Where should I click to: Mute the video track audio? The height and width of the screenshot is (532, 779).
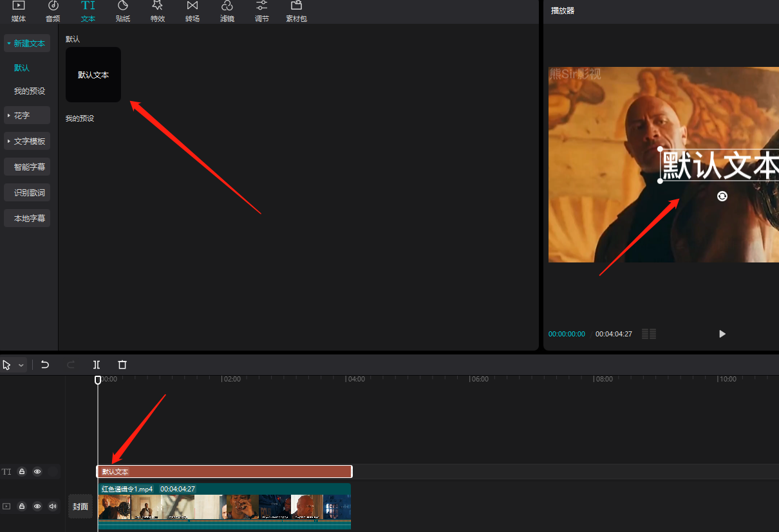pos(53,506)
